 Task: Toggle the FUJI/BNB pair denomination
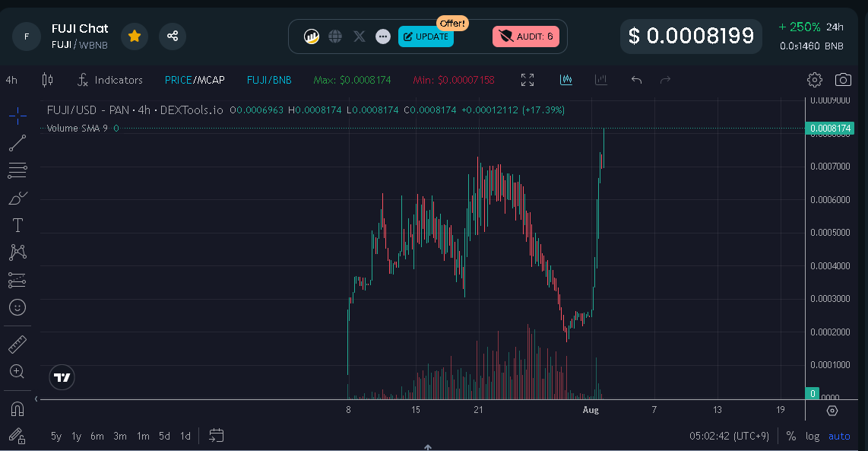(x=269, y=81)
